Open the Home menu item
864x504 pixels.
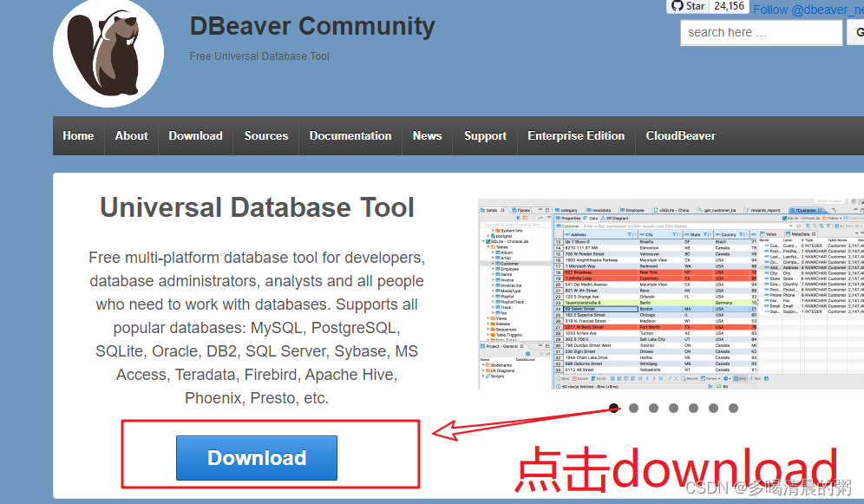coord(78,135)
